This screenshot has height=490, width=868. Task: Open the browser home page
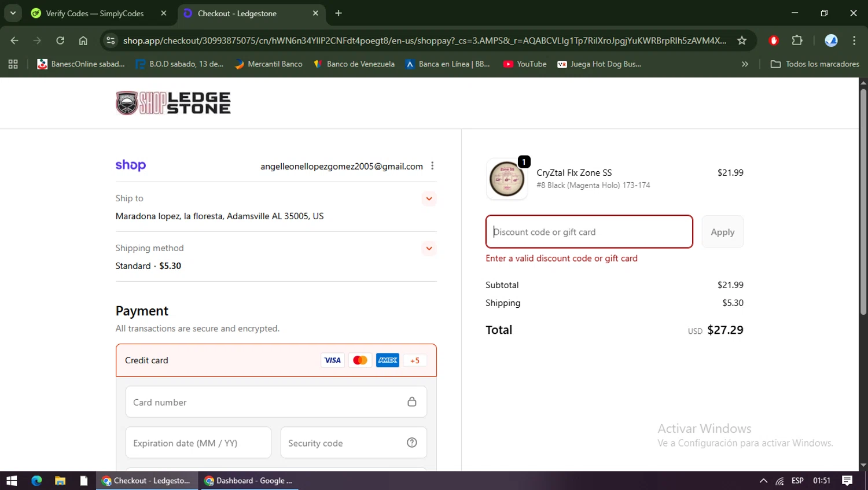pos(83,40)
